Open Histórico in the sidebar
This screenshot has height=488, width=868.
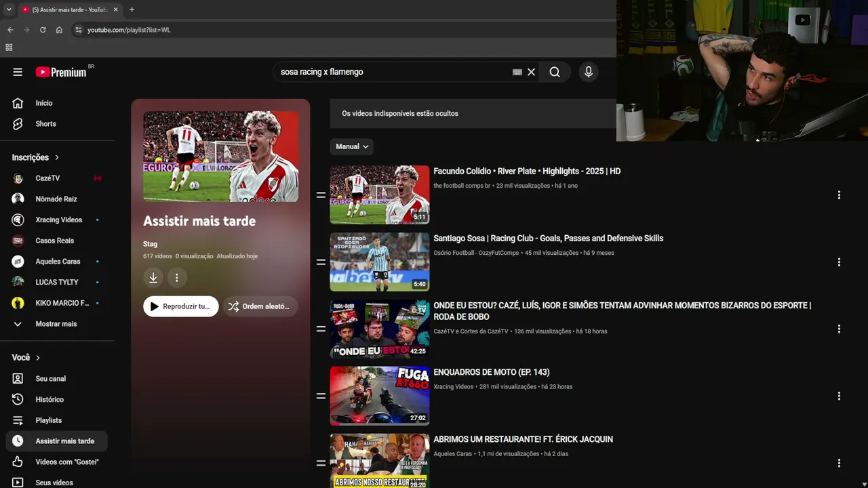(56, 400)
